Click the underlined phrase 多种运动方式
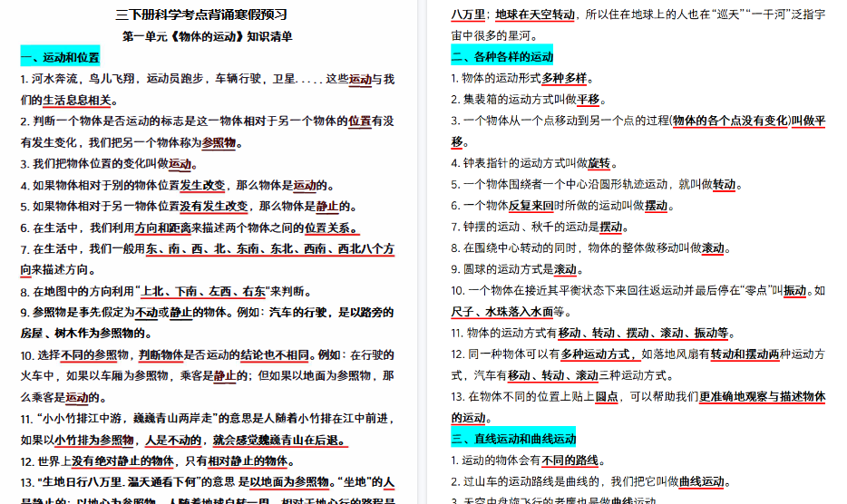847x504 pixels. [595, 354]
